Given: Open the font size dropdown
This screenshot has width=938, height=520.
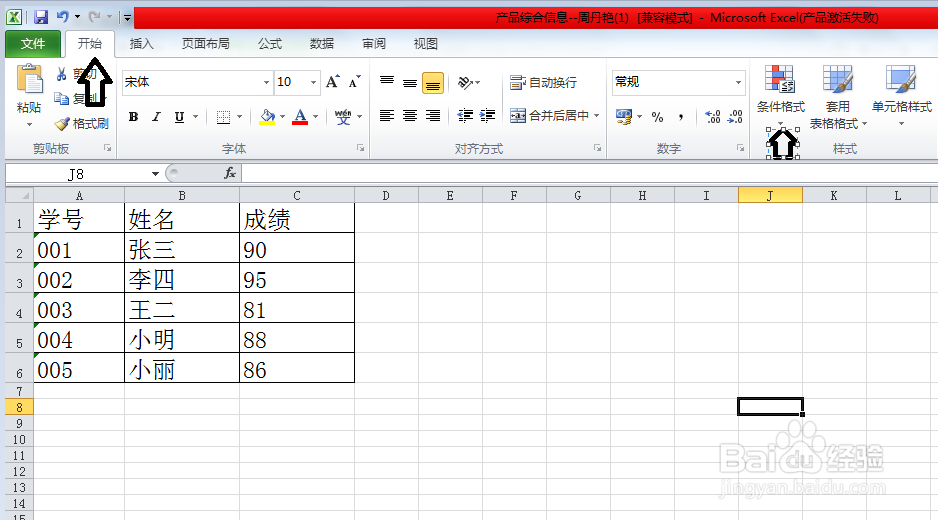Looking at the screenshot, I should (x=313, y=82).
